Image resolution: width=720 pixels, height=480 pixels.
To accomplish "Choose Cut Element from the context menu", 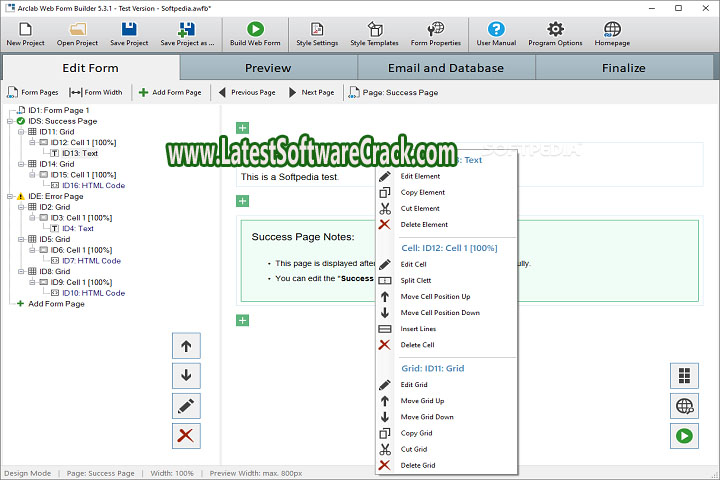I will (x=446, y=209).
